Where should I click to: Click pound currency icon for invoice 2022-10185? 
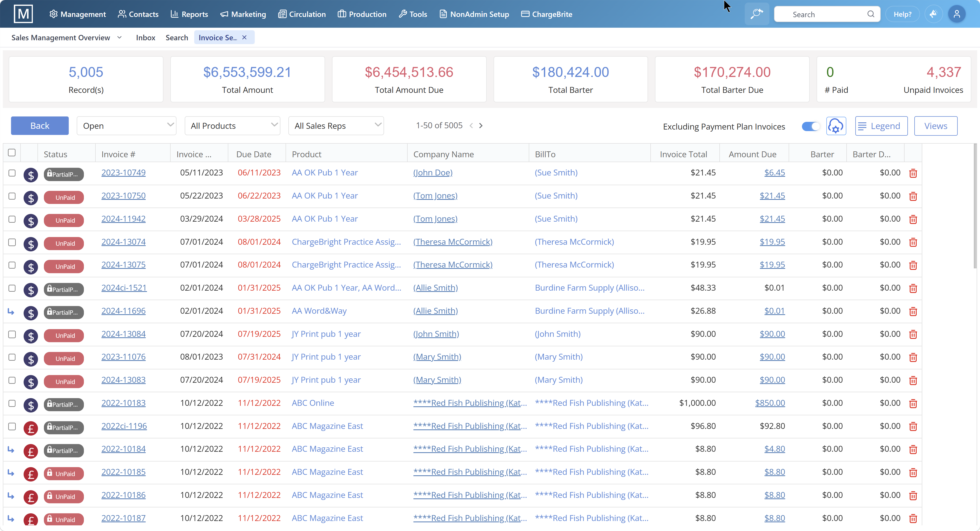(31, 474)
